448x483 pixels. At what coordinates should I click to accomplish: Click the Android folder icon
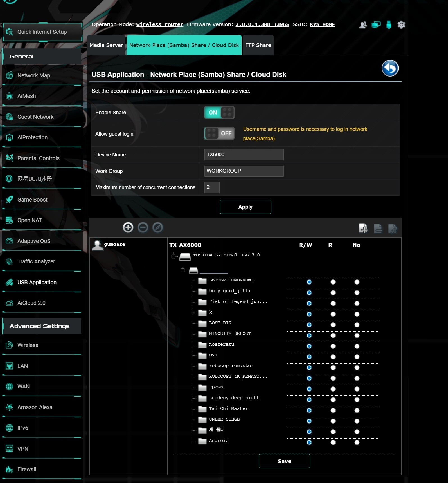click(x=202, y=441)
